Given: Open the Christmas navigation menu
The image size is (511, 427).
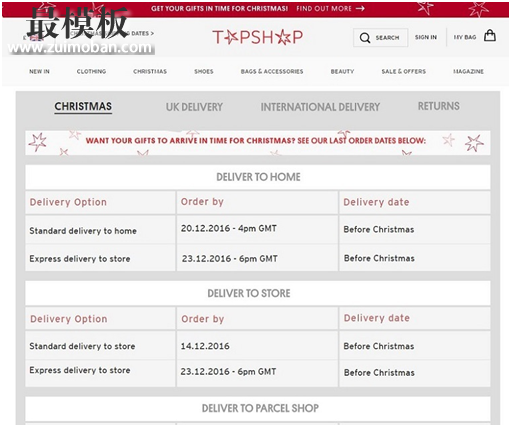Looking at the screenshot, I should point(150,71).
